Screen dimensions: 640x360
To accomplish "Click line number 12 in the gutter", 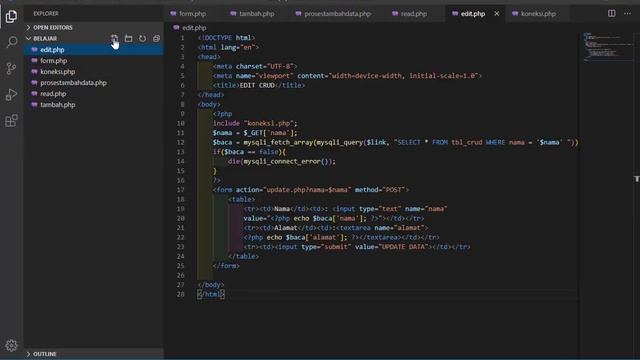I will 181,142.
